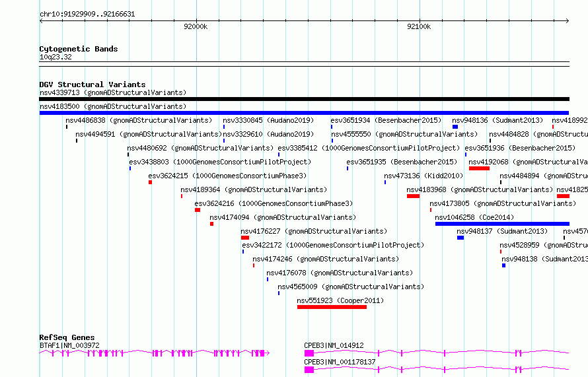Click the 92100k ruler tick label

pyautogui.click(x=419, y=26)
